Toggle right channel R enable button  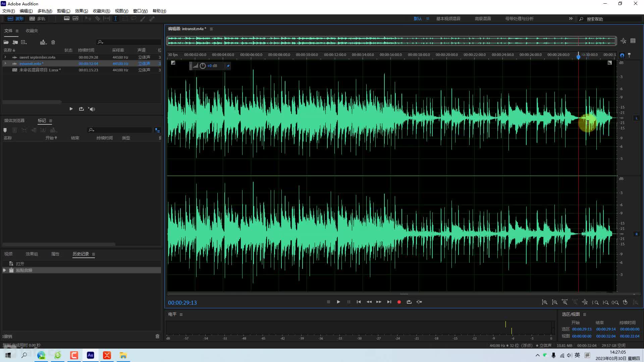(x=636, y=234)
